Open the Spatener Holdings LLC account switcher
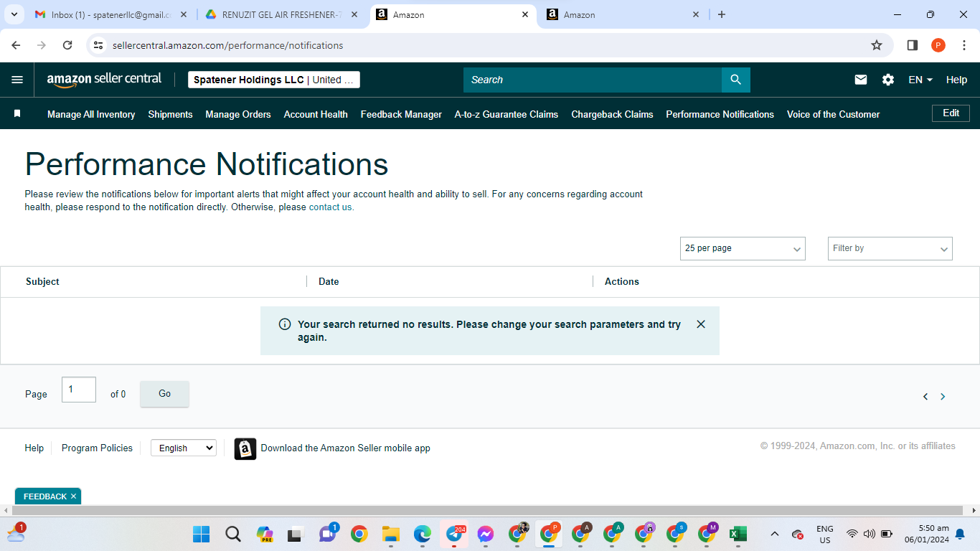The image size is (980, 551). point(274,80)
